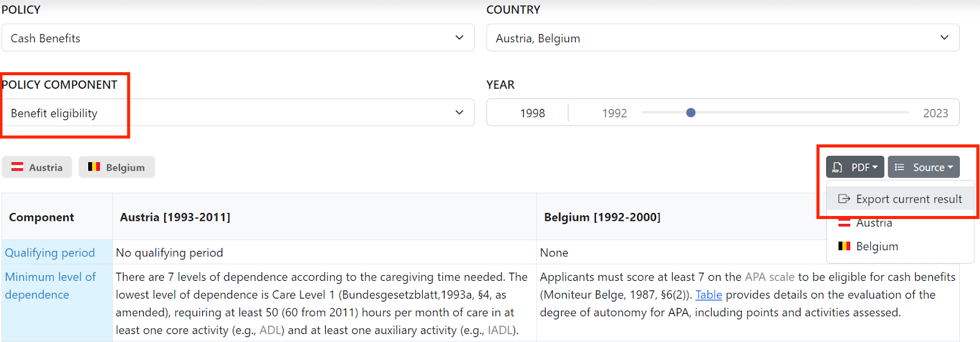
Task: Toggle the Austria country filter tag
Action: [x=37, y=167]
